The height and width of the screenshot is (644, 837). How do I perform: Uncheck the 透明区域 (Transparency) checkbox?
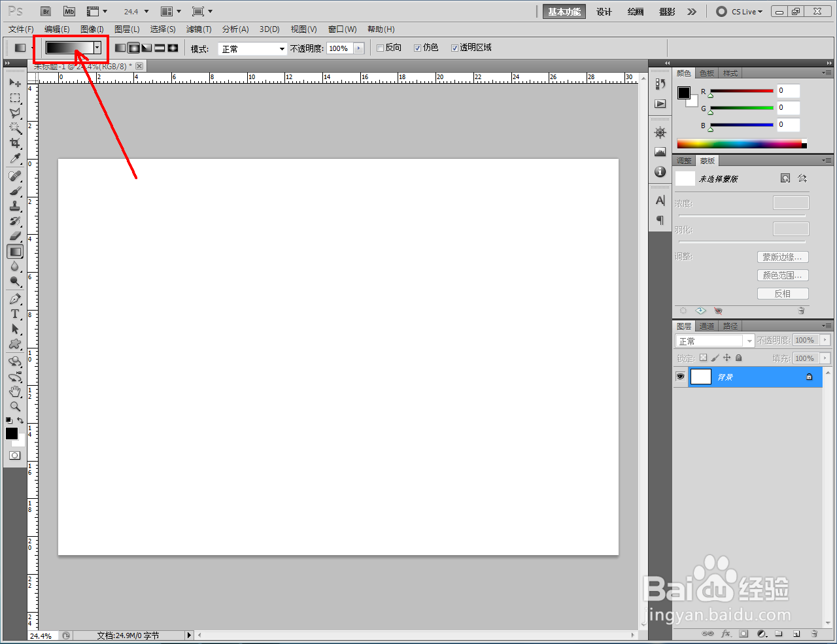454,48
